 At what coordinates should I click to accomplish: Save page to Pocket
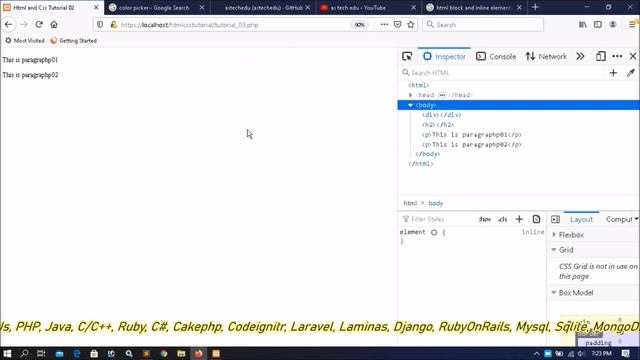[397, 24]
